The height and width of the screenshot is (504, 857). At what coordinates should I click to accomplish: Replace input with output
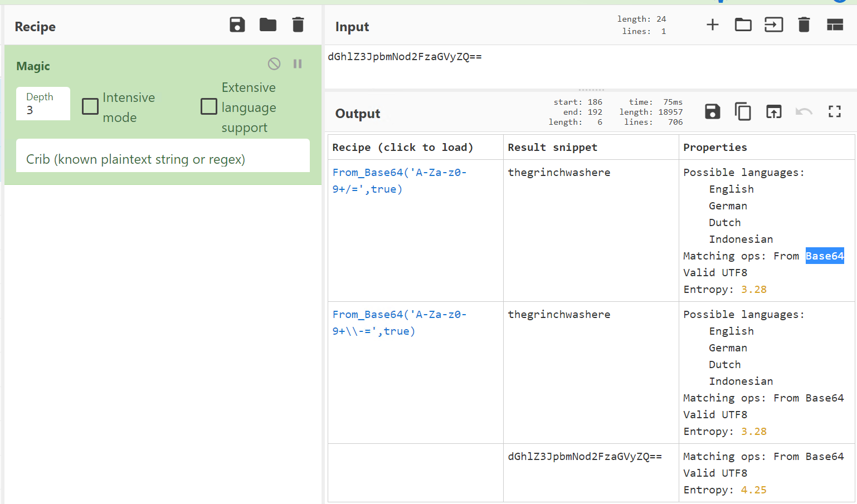click(x=773, y=112)
